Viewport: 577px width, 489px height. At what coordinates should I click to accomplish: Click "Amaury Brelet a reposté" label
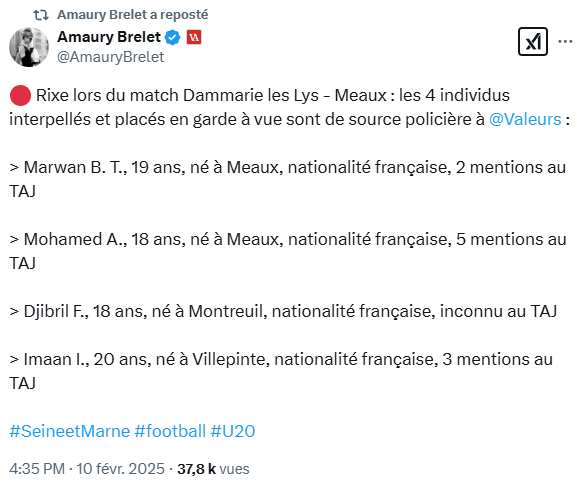(132, 15)
